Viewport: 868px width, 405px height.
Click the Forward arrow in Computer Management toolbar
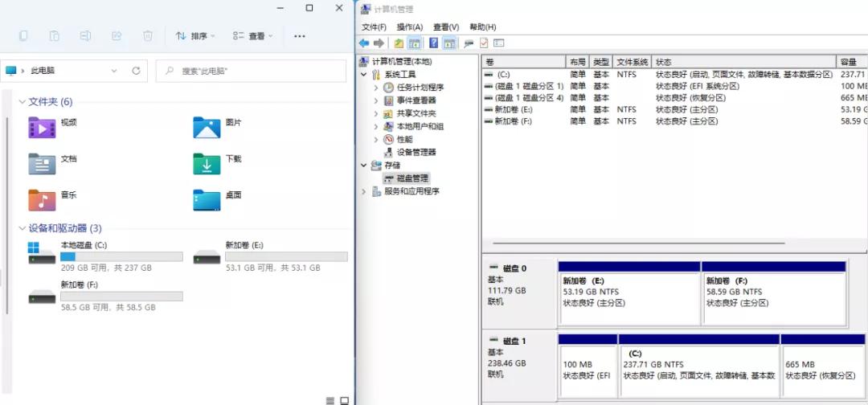click(x=379, y=43)
